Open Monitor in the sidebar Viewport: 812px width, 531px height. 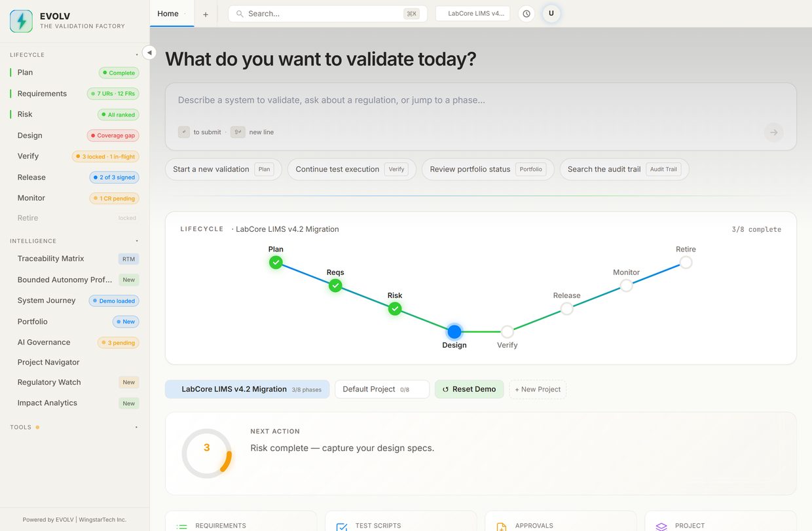75,198
